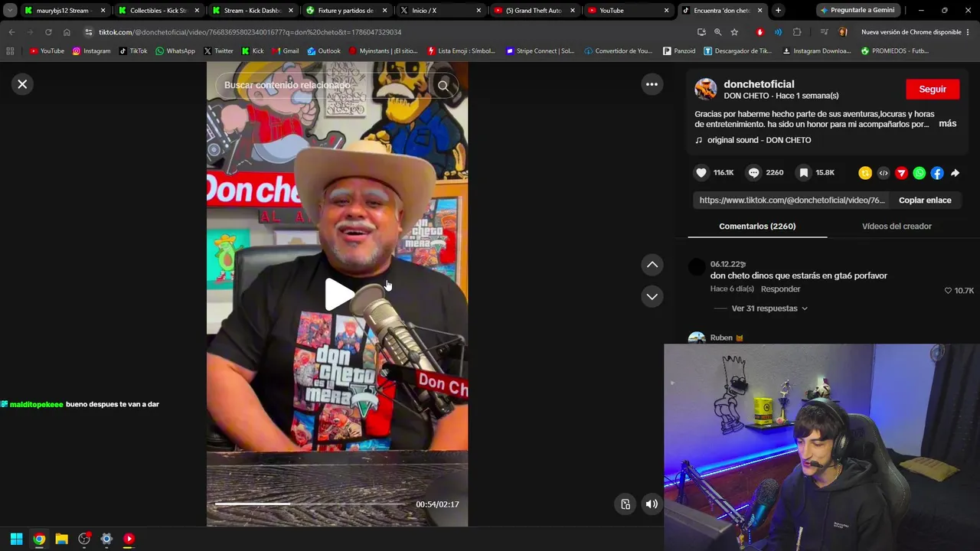Screen dimensions: 980x551
Task: Open the Chrome tab search dropdown
Action: coord(10,11)
